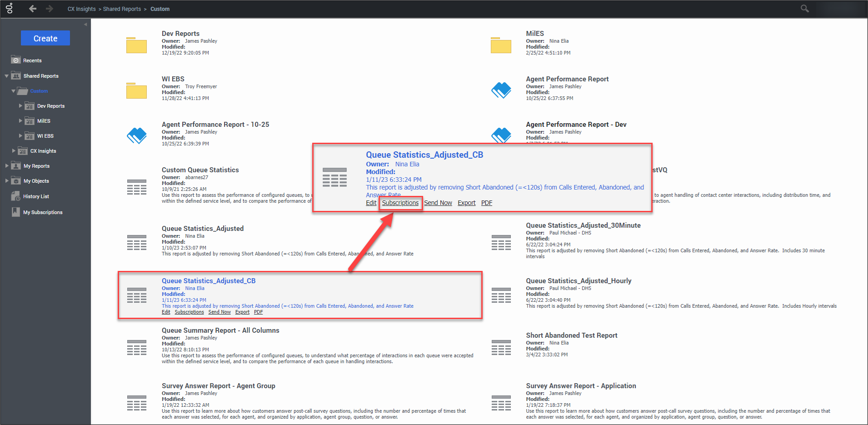Expand the My Reports tree node
This screenshot has height=425, width=868.
click(7, 166)
